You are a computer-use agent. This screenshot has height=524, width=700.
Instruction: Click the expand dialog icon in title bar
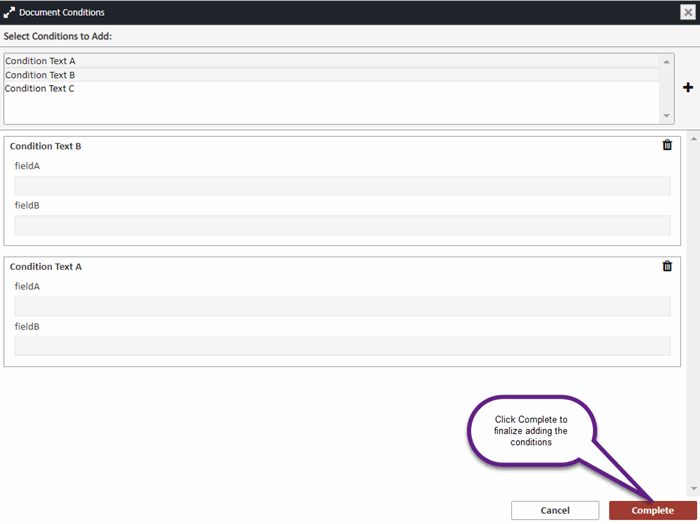tap(9, 12)
